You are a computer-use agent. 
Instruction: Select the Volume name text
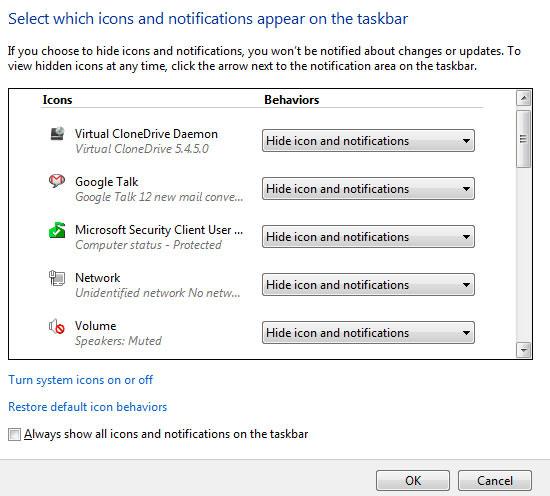click(x=95, y=326)
